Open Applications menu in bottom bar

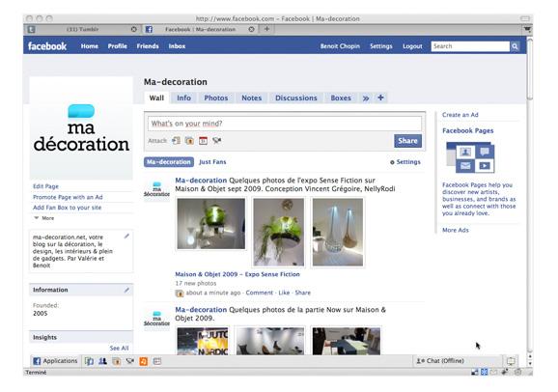click(x=55, y=361)
